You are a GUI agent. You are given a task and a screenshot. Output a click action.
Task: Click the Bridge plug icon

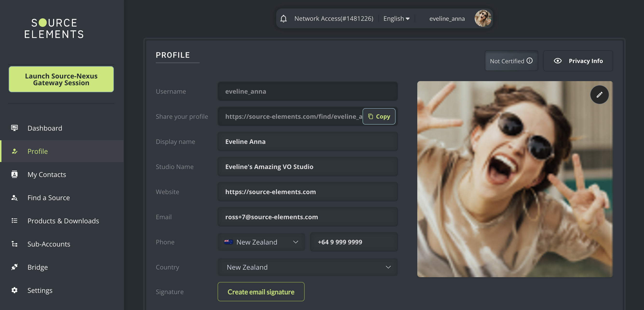[14, 267]
